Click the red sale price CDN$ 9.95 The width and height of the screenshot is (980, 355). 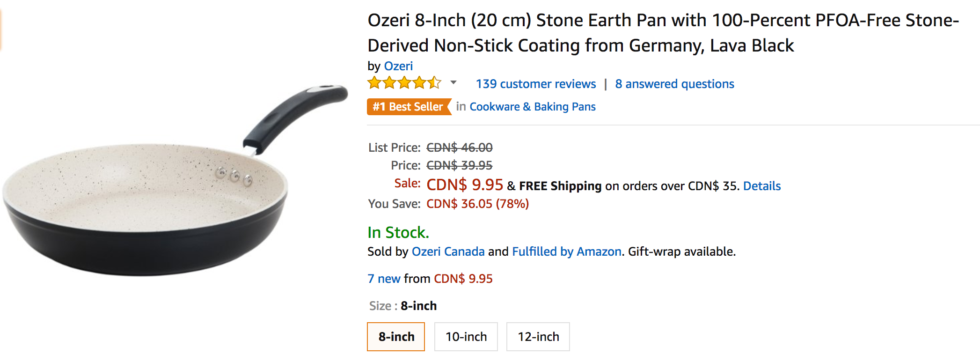click(464, 185)
